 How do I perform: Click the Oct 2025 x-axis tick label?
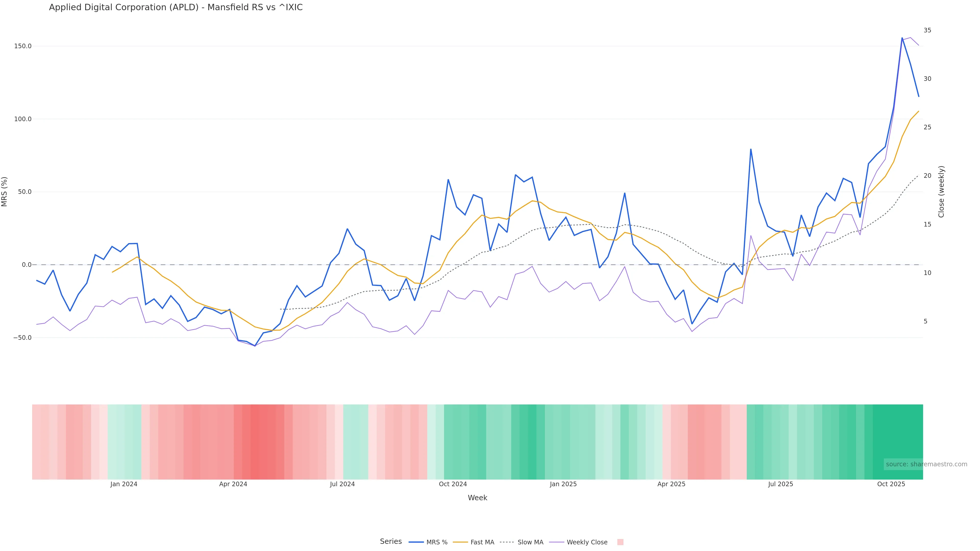891,484
